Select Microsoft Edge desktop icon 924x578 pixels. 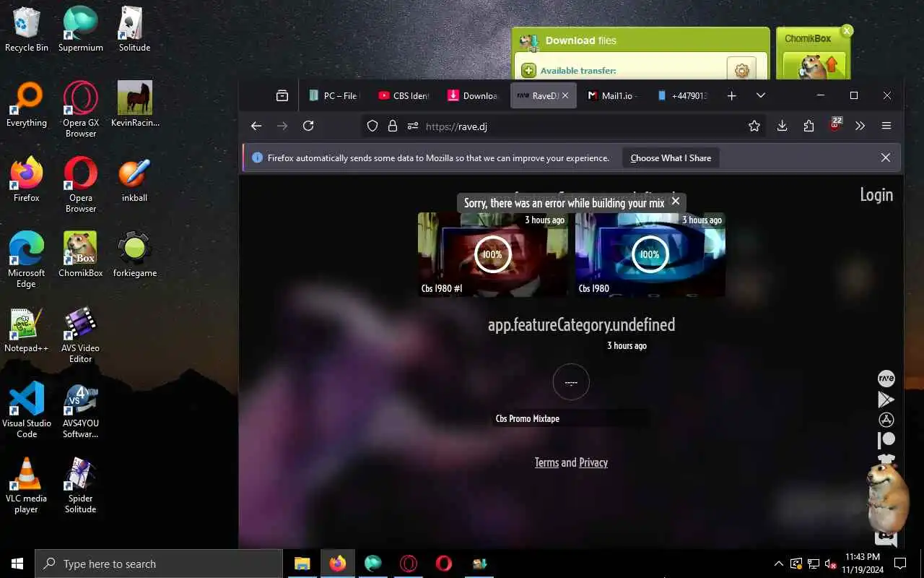tap(27, 259)
